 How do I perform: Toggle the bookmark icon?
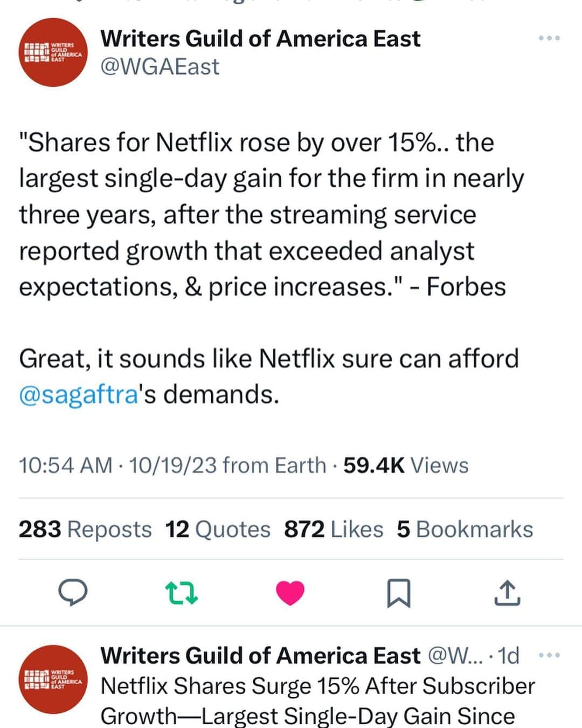tap(399, 593)
